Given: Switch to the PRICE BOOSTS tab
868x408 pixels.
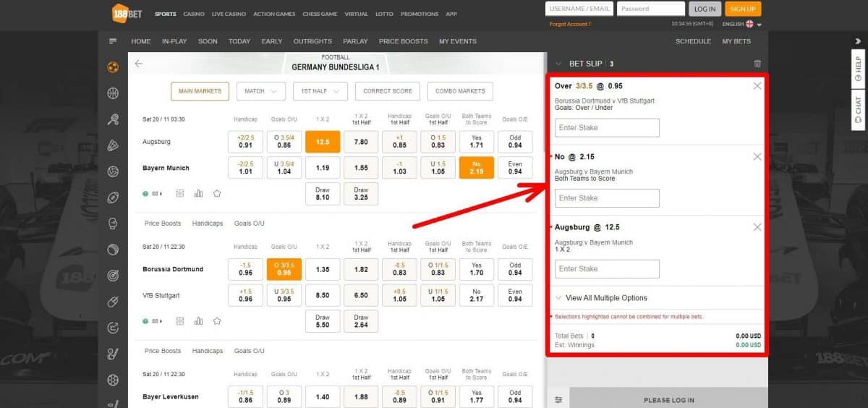Looking at the screenshot, I should (404, 41).
